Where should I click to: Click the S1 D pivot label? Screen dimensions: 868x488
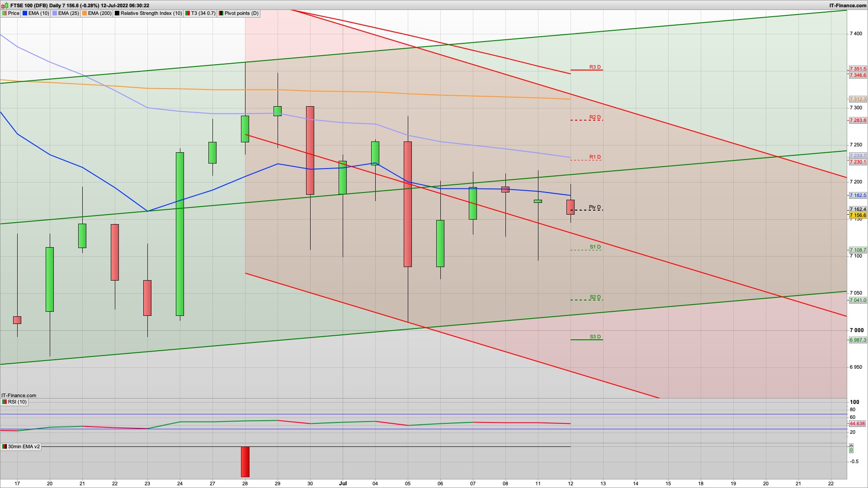595,247
